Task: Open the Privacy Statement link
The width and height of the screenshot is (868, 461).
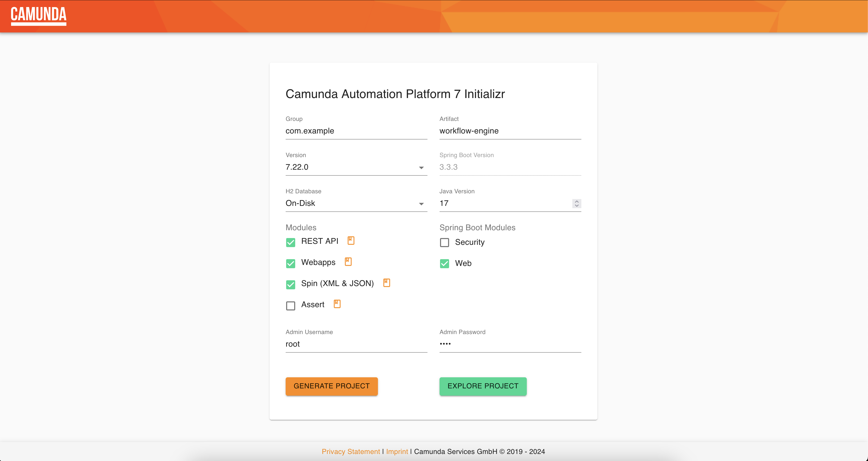Action: point(351,451)
